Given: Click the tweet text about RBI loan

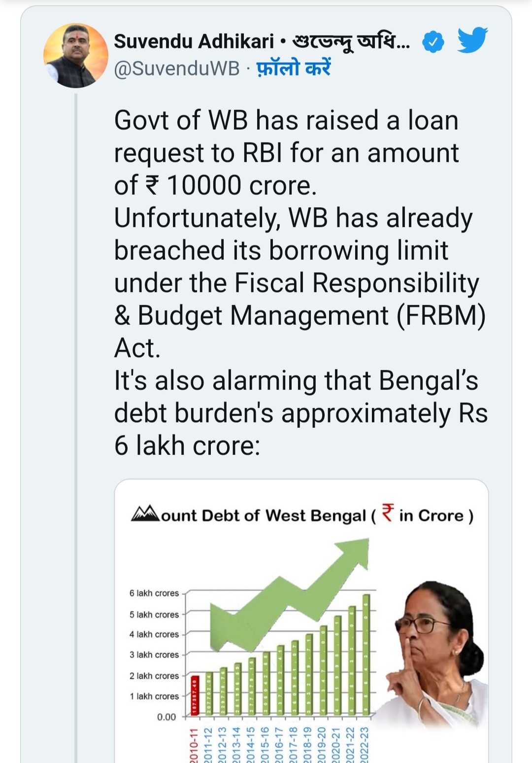Looking at the screenshot, I should point(300,282).
